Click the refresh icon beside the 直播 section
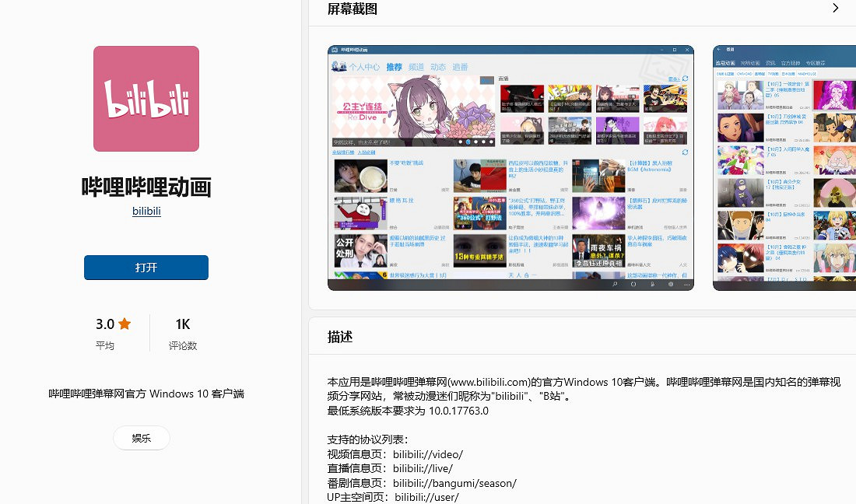This screenshot has height=504, width=856. tap(685, 79)
